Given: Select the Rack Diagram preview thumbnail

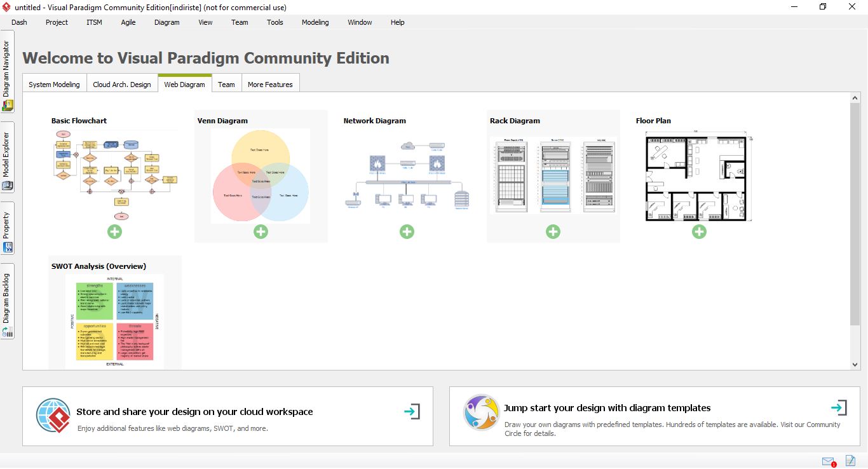Looking at the screenshot, I should (553, 175).
